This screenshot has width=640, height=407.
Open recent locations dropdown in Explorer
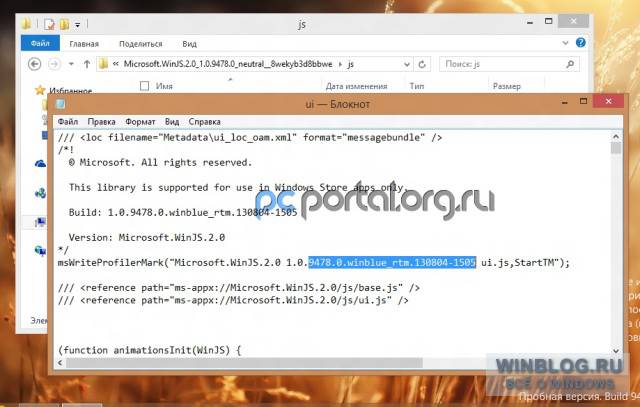(x=71, y=64)
